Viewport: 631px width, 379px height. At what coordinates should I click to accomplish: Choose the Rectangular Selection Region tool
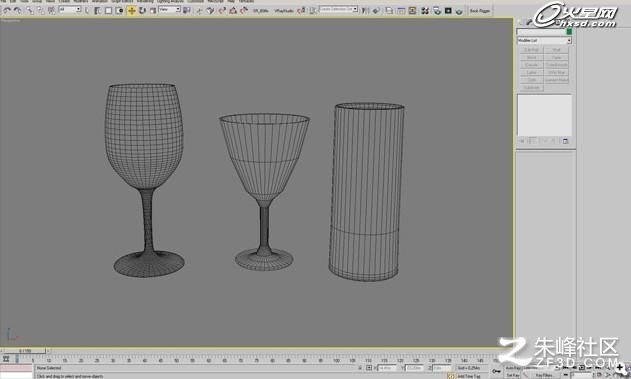(x=108, y=10)
